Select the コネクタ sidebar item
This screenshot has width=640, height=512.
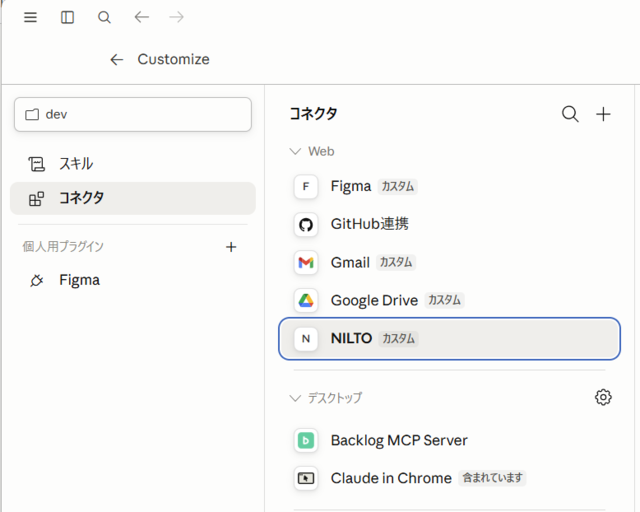[133, 198]
